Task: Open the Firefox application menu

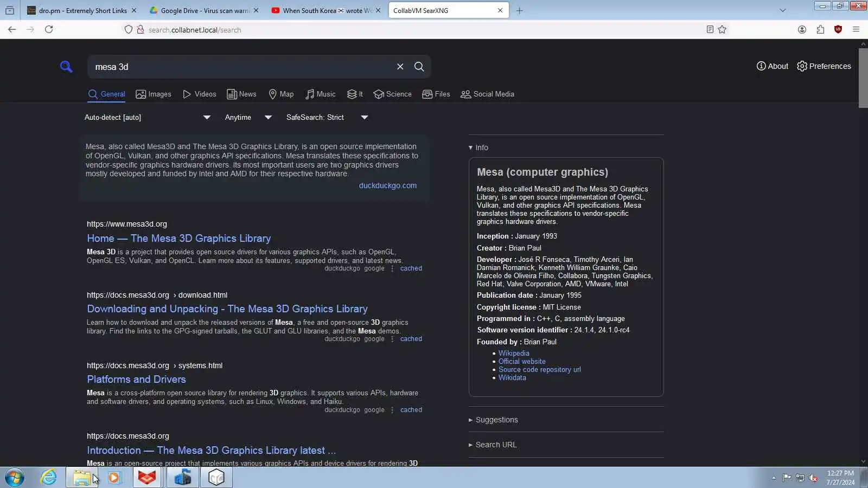Action: tap(856, 29)
